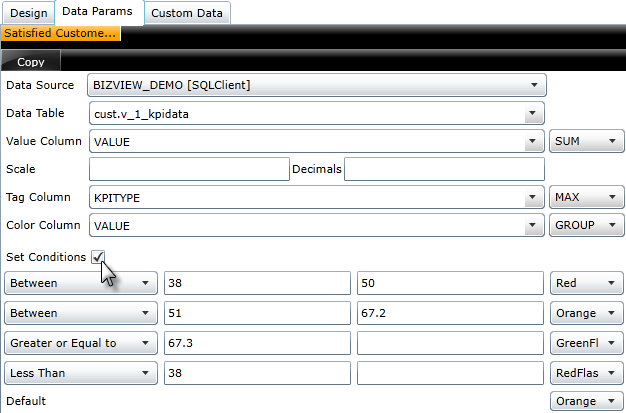The image size is (626, 413).
Task: Expand the Value Column dropdown
Action: pyautogui.click(x=317, y=141)
